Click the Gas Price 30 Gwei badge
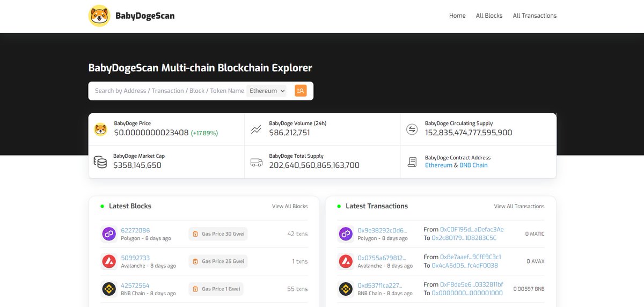The height and width of the screenshot is (307, 644). [218, 234]
